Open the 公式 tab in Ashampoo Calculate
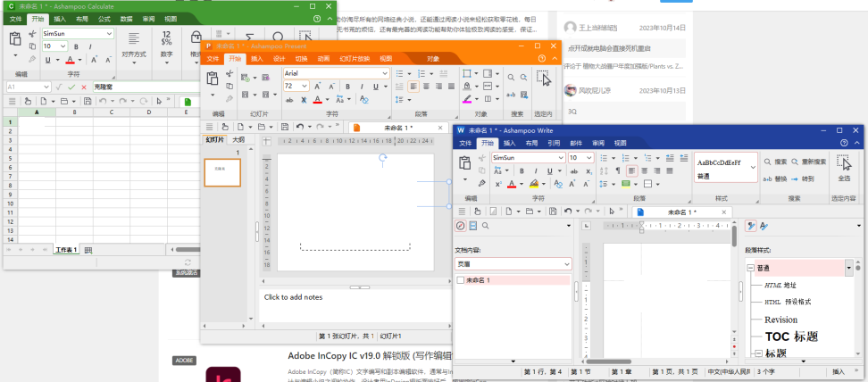The image size is (868, 382). 104,19
